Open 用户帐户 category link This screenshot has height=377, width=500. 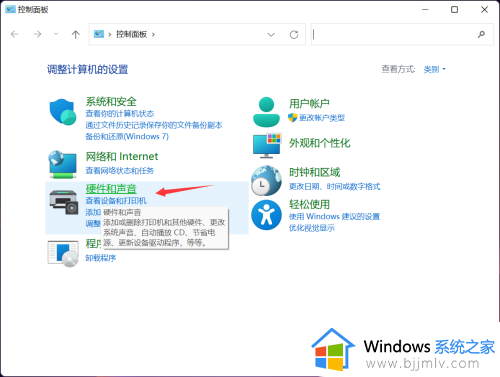(x=309, y=103)
